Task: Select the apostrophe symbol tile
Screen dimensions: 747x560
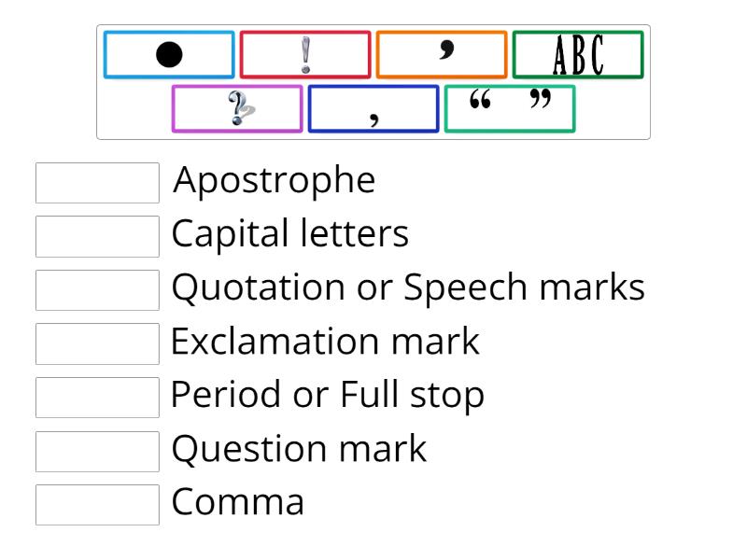Action: tap(442, 55)
